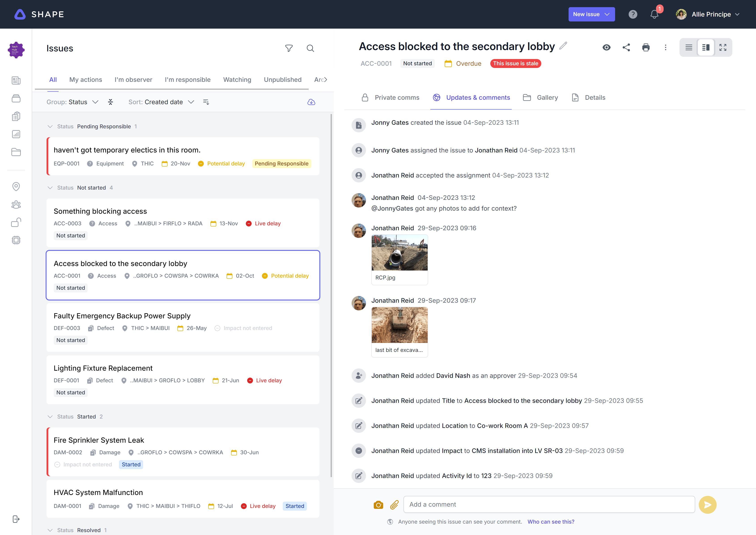Open the camera icon to add a photo comment
The width and height of the screenshot is (756, 535).
(x=378, y=504)
